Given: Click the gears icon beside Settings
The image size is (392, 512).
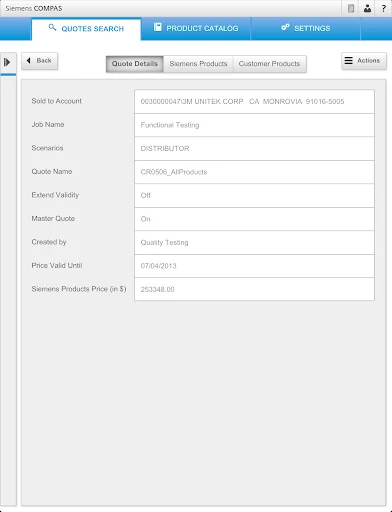Looking at the screenshot, I should coord(285,27).
